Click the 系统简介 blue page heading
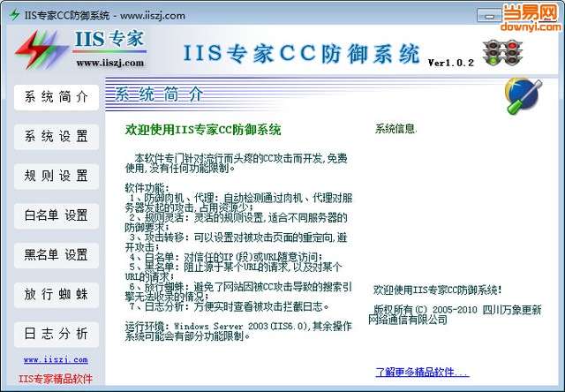 159,94
